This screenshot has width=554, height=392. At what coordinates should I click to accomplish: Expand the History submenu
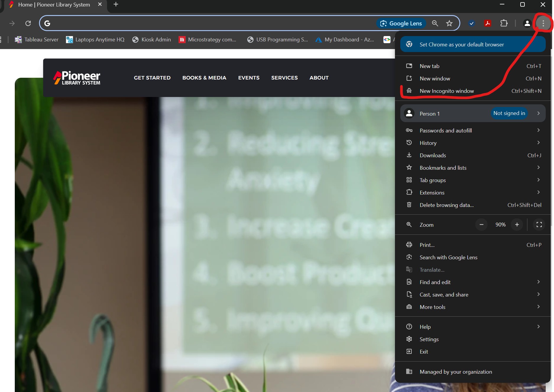click(x=472, y=143)
